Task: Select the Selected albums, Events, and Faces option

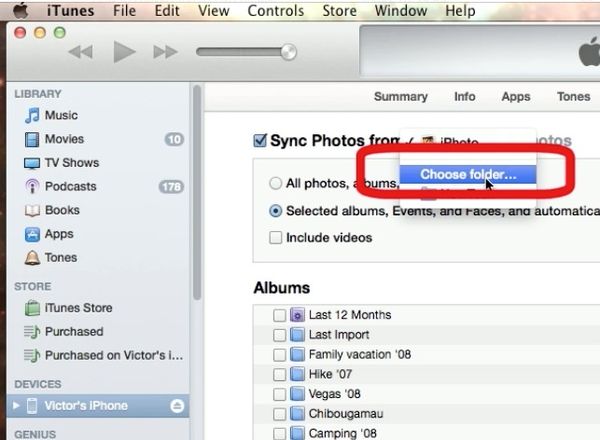Action: (x=276, y=211)
